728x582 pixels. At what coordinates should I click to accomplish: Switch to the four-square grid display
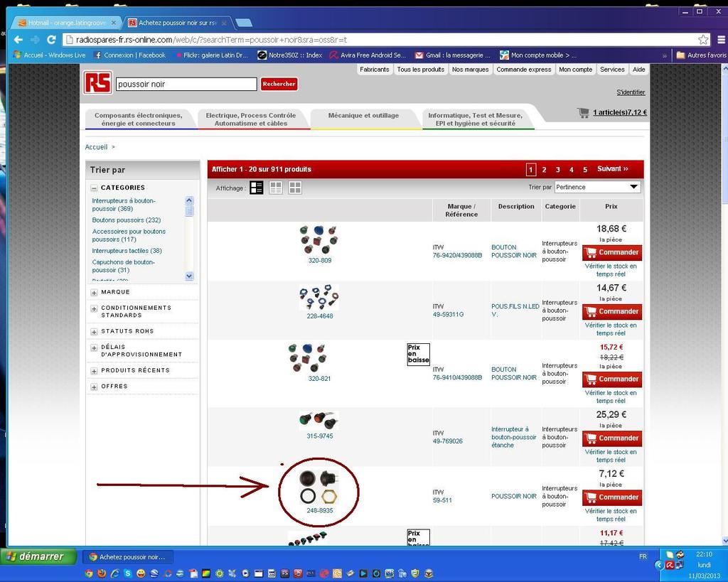coord(295,188)
